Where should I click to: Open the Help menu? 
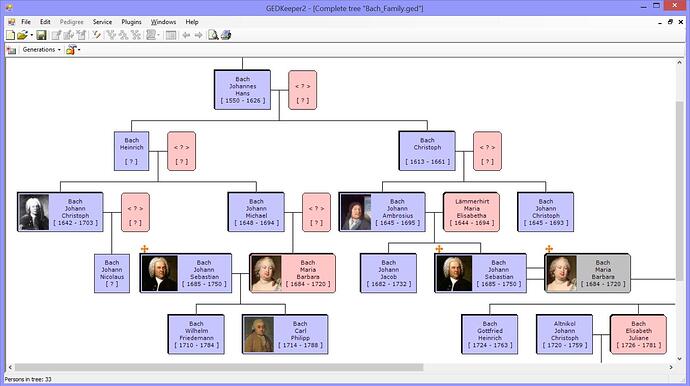click(x=191, y=22)
